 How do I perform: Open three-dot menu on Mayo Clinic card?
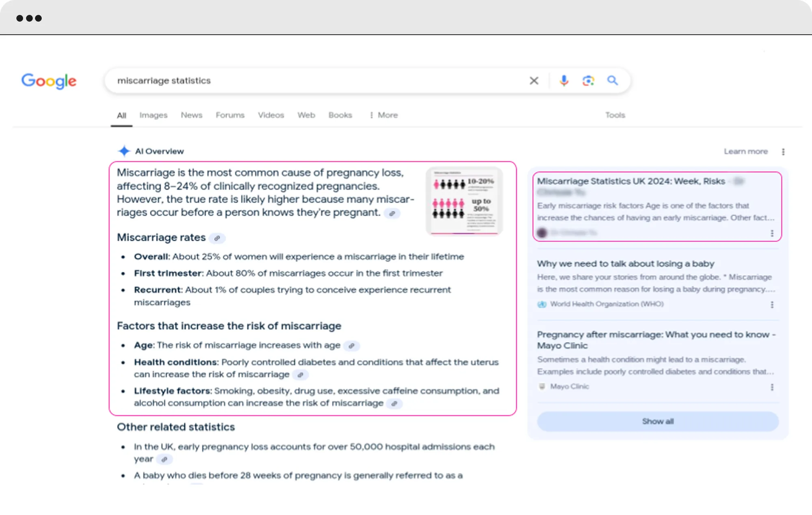tap(772, 387)
